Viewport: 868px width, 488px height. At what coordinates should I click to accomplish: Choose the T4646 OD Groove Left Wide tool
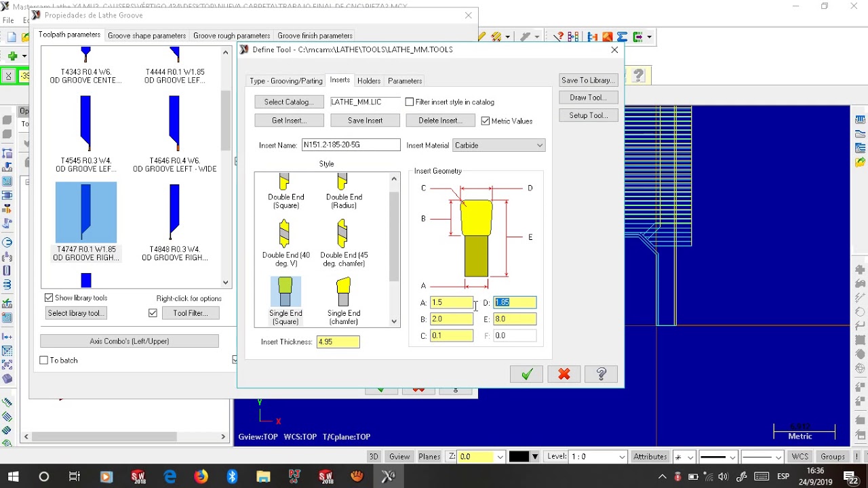coord(174,123)
